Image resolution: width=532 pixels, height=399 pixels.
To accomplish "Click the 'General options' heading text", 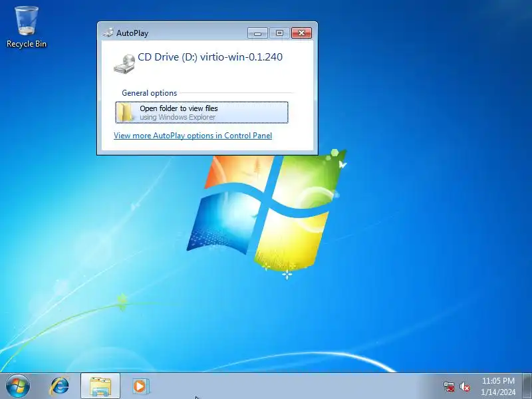I will 149,93.
